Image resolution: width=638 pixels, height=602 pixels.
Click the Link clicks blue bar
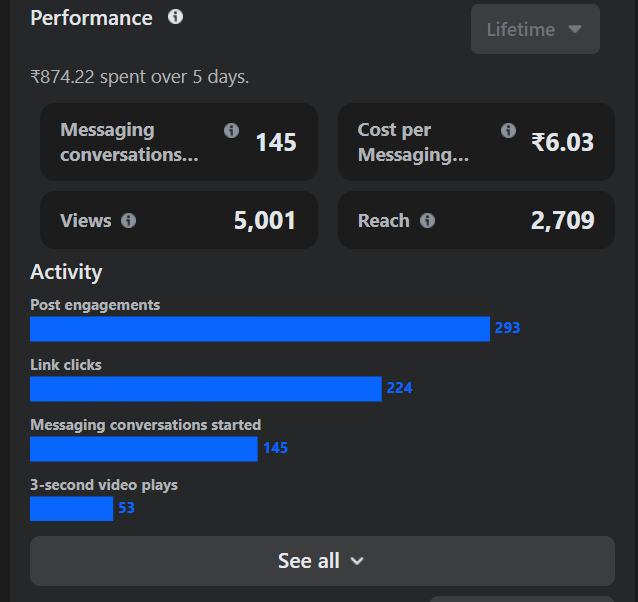click(x=205, y=389)
